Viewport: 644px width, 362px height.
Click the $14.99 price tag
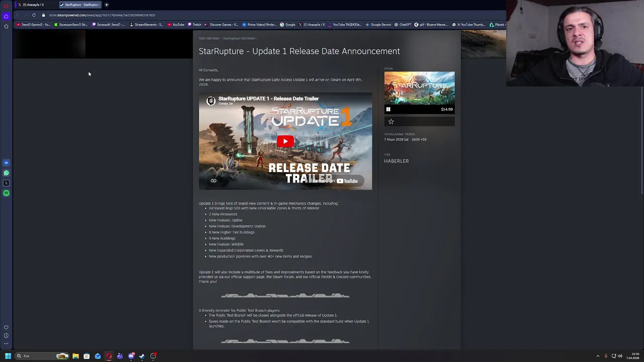[x=446, y=109]
